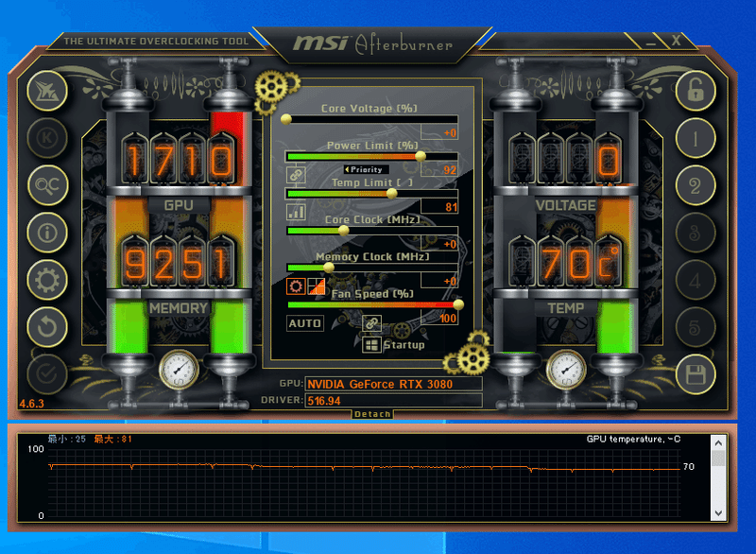Launch Kombustor with the K icon
The height and width of the screenshot is (554, 756).
pyautogui.click(x=47, y=138)
